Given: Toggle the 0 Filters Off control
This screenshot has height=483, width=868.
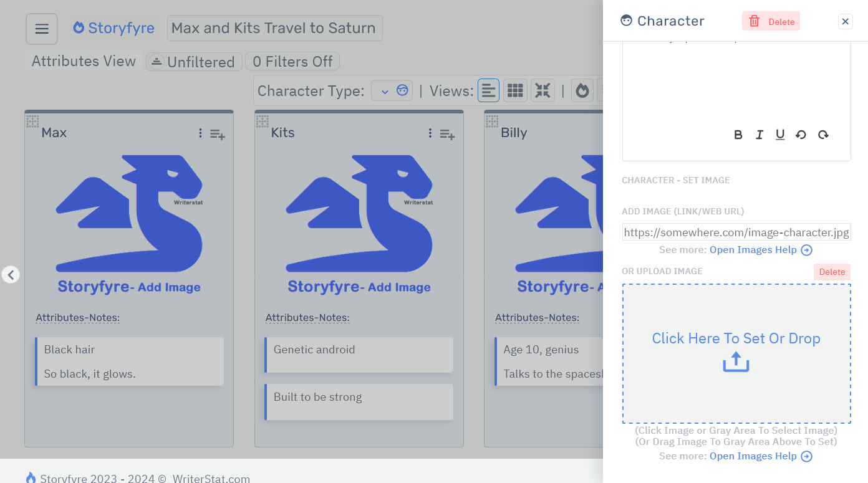Looking at the screenshot, I should (292, 61).
